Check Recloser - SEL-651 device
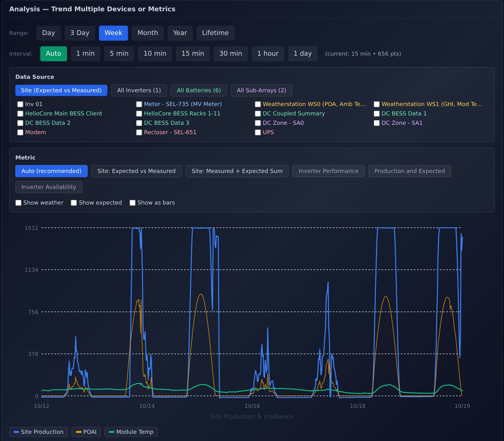Viewport: 504px width, 441px height. click(139, 132)
